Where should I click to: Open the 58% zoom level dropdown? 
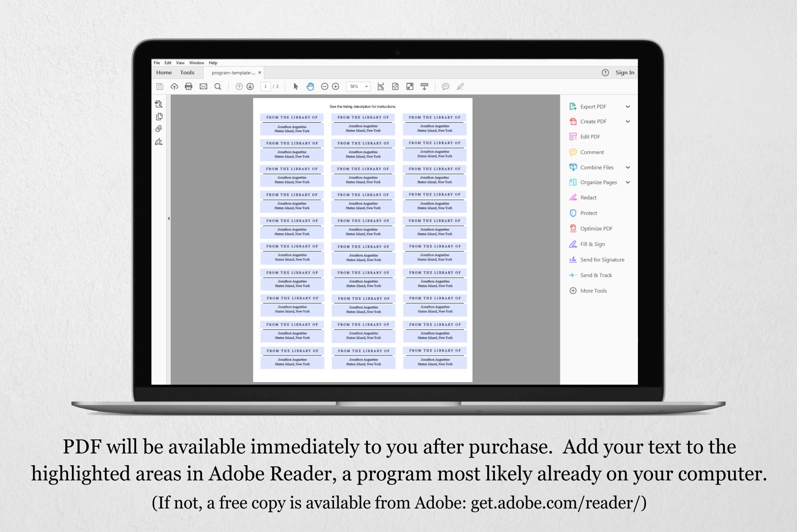[x=358, y=87]
